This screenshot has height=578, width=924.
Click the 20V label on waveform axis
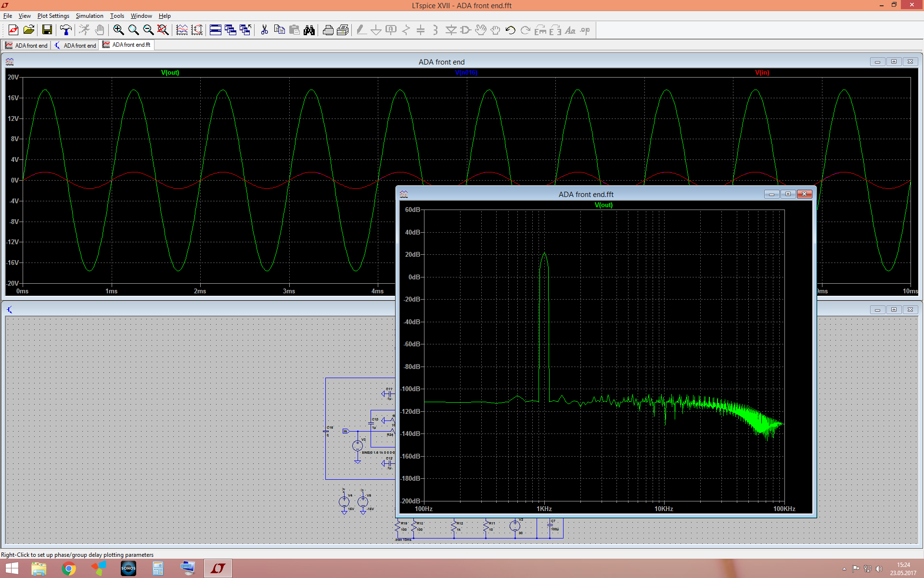point(13,77)
